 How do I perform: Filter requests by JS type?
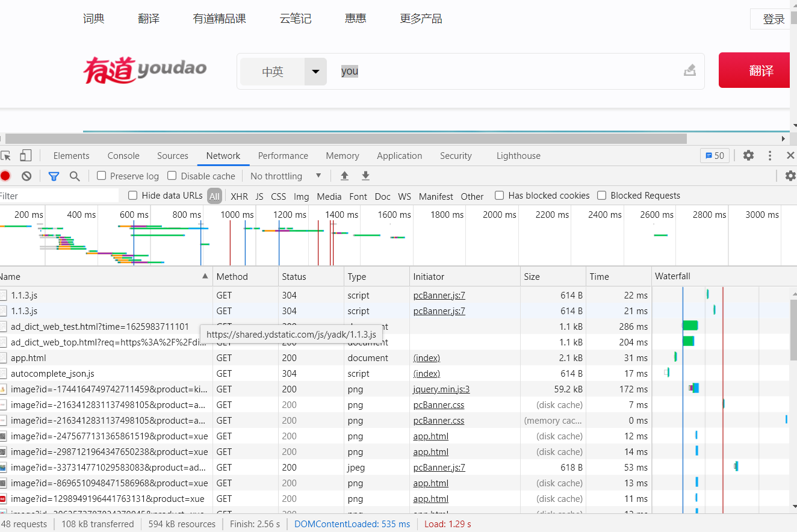coord(259,196)
